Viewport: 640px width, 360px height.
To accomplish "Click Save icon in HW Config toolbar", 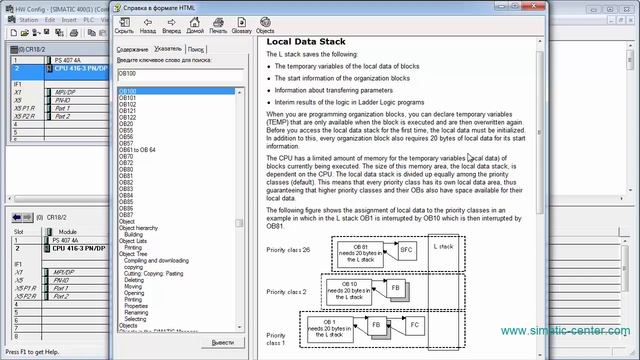I will [47, 32].
